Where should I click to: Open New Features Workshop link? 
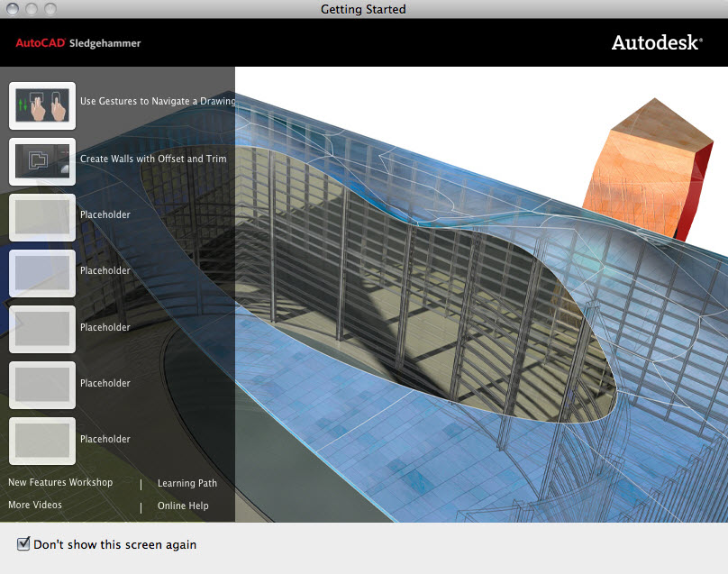tap(60, 482)
